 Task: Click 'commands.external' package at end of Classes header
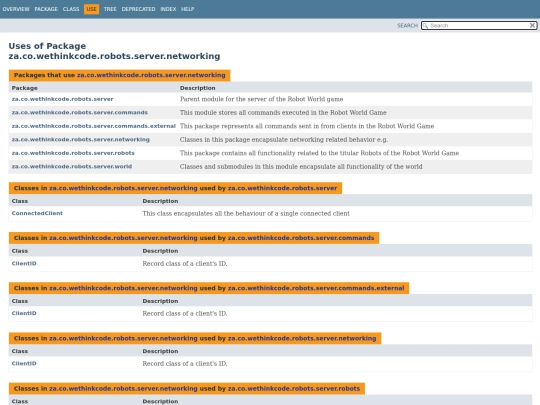coord(316,288)
